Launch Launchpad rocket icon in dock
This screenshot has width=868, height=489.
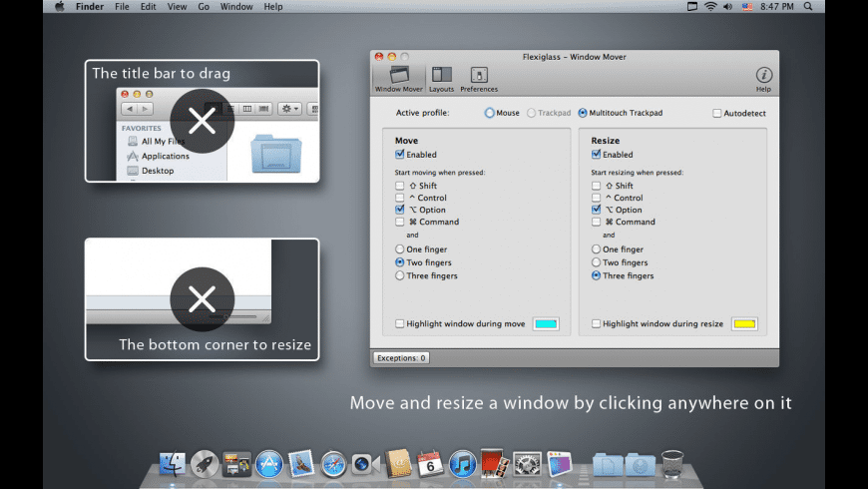click(x=205, y=463)
